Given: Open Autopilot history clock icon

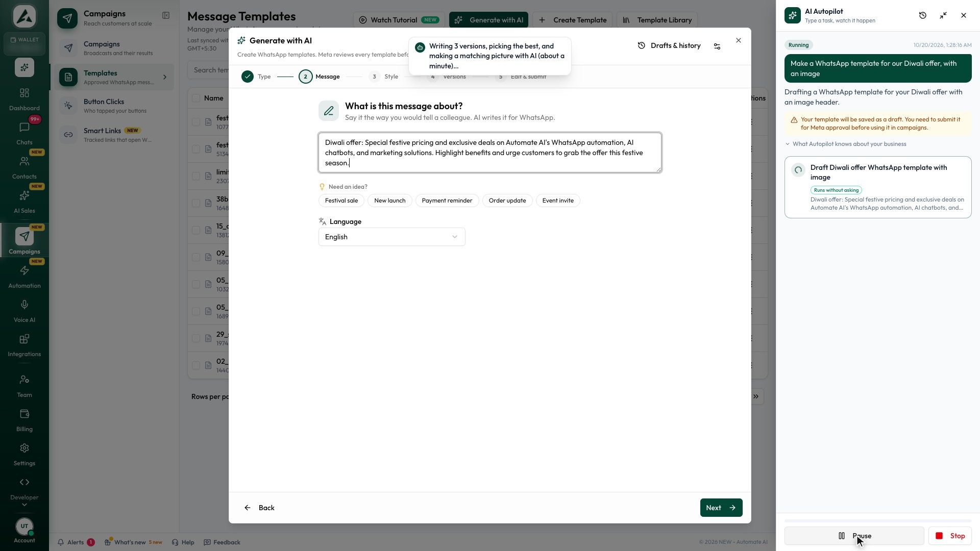Looking at the screenshot, I should coord(922,15).
